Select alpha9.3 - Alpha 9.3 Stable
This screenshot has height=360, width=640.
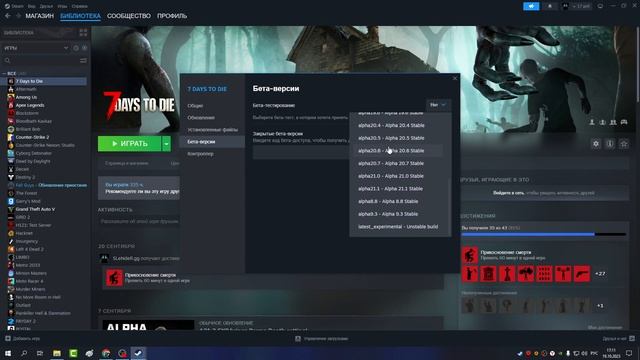tap(388, 214)
